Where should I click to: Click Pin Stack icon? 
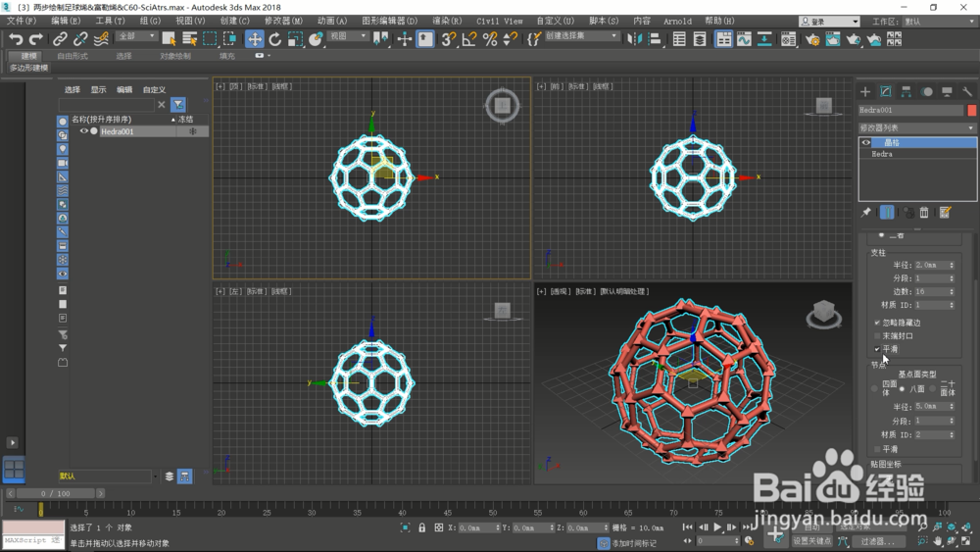865,213
